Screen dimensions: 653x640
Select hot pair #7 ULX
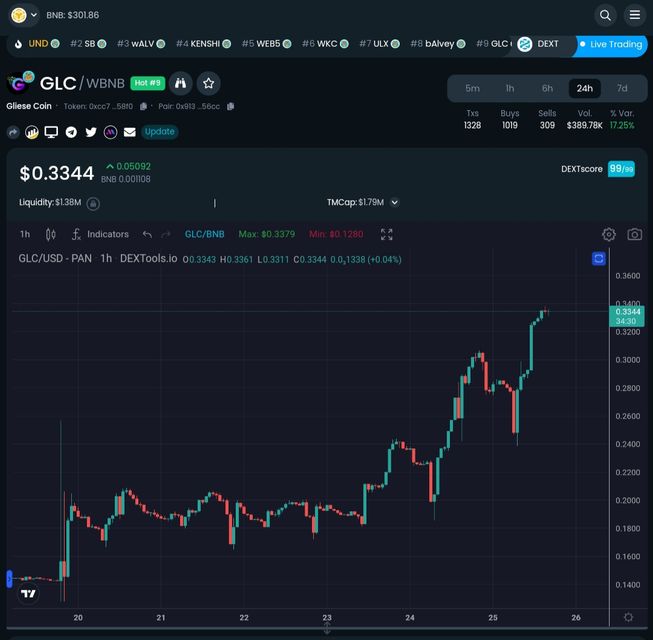click(379, 44)
